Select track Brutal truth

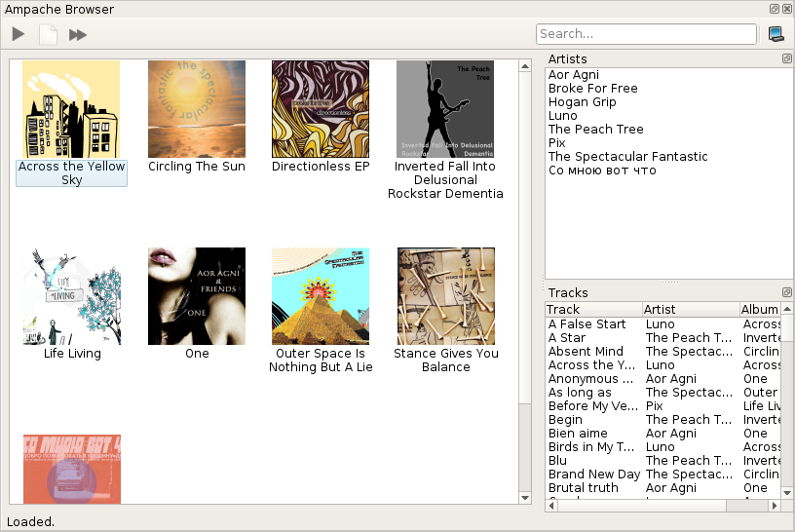(584, 488)
